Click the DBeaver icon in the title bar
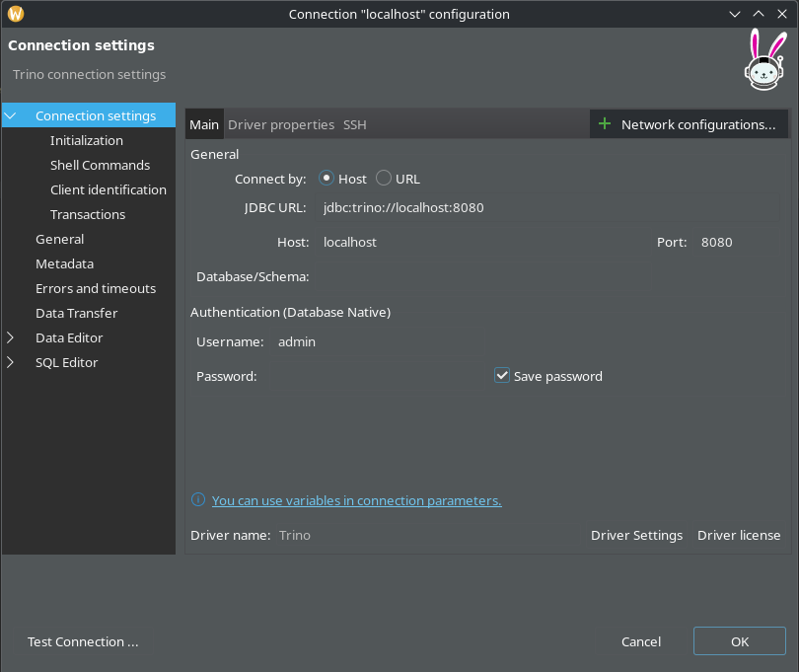The height and width of the screenshot is (672, 799). (x=14, y=13)
